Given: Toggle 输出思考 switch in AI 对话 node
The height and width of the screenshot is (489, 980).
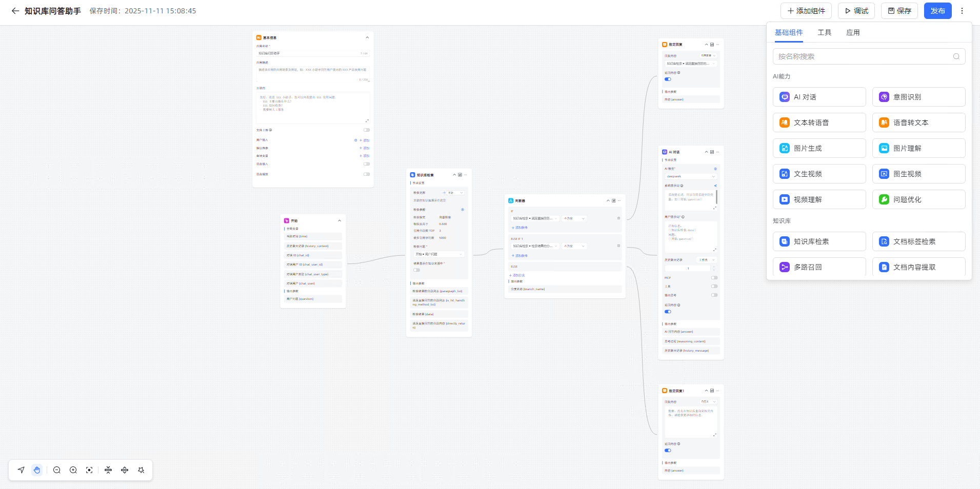Looking at the screenshot, I should (x=714, y=295).
